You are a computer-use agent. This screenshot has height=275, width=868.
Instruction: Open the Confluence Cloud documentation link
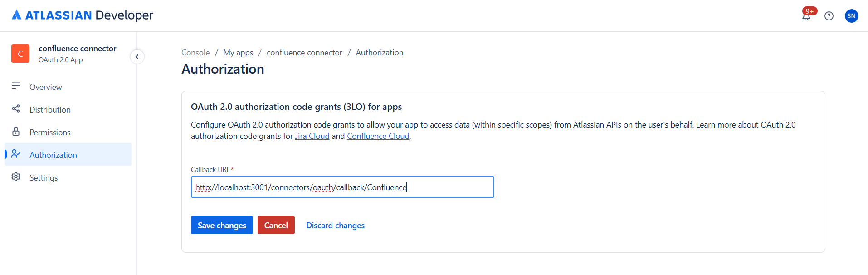click(x=378, y=136)
